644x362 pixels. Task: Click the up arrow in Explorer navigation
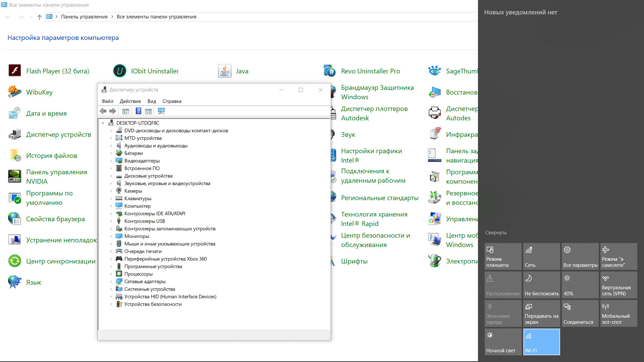click(40, 17)
